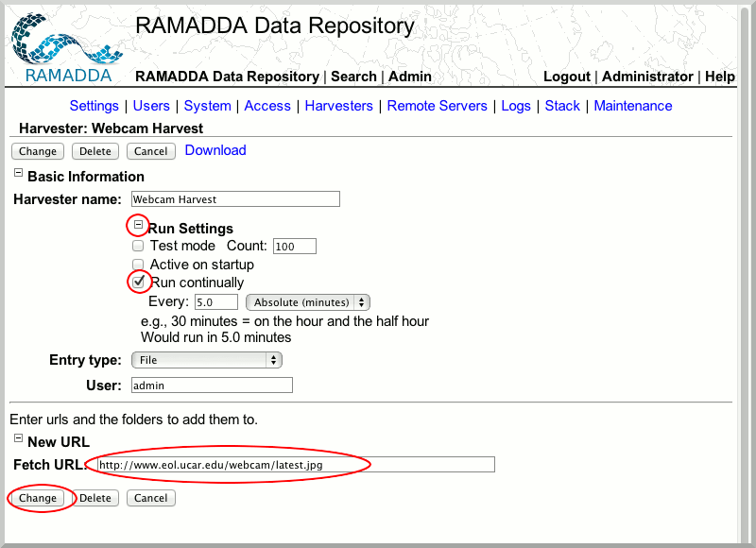Enable the Test mode checkbox
The height and width of the screenshot is (548, 756).
click(138, 246)
